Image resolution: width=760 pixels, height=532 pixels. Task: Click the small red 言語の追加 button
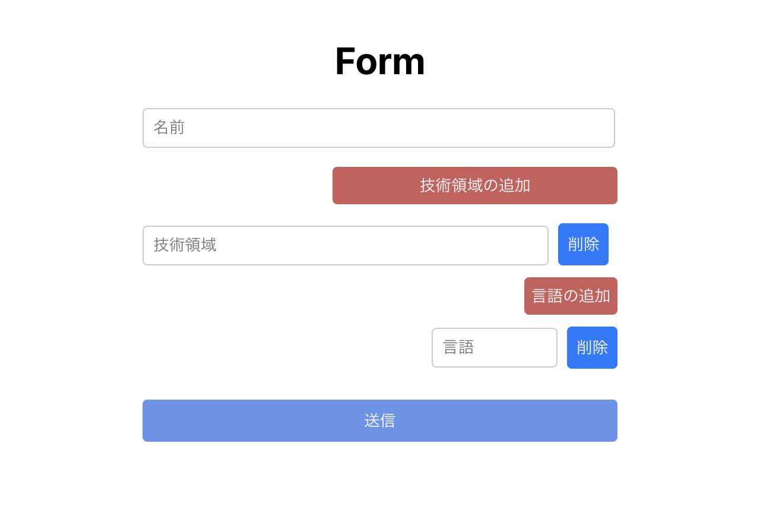point(571,296)
